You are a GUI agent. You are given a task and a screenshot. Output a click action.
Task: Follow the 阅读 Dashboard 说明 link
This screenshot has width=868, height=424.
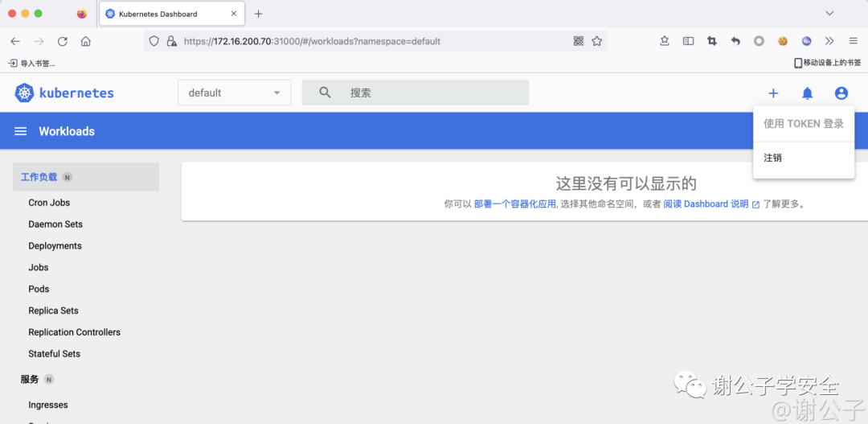tap(711, 204)
